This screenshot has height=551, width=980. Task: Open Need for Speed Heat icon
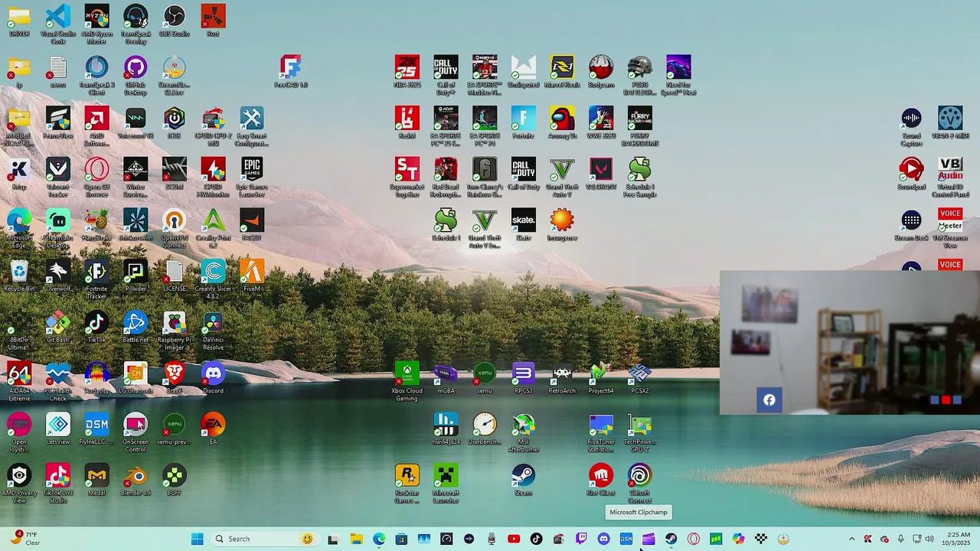(x=678, y=74)
